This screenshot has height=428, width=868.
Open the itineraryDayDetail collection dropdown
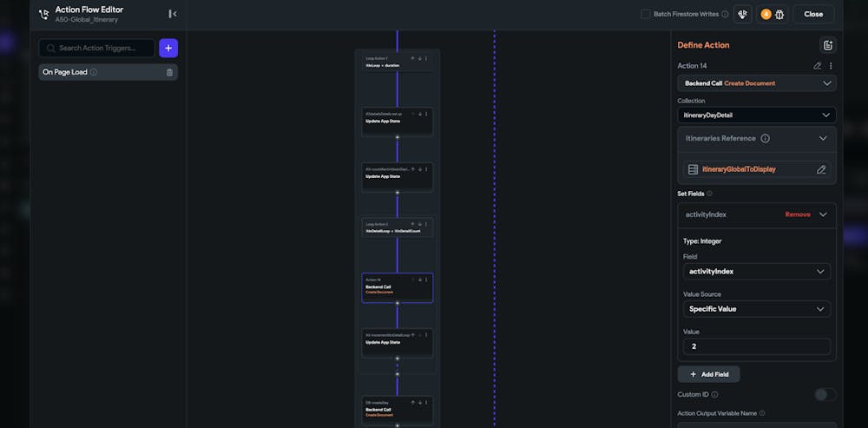point(757,115)
